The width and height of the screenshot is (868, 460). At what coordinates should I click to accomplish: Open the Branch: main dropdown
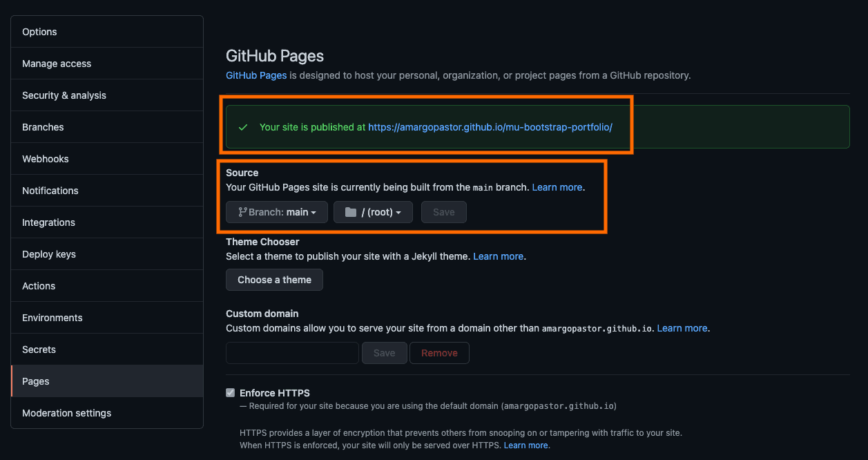click(277, 212)
